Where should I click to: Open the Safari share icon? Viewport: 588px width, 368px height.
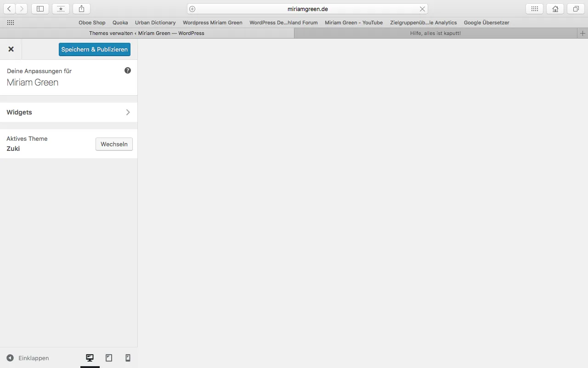[81, 9]
